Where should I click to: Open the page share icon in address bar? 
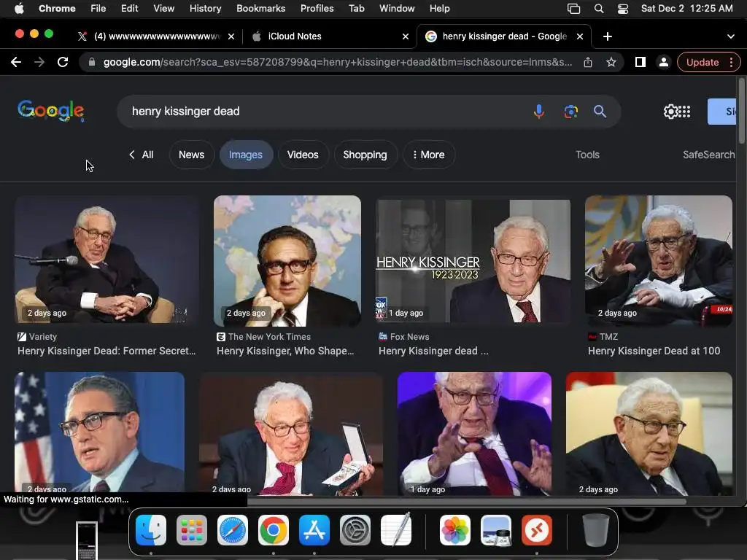pyautogui.click(x=588, y=62)
